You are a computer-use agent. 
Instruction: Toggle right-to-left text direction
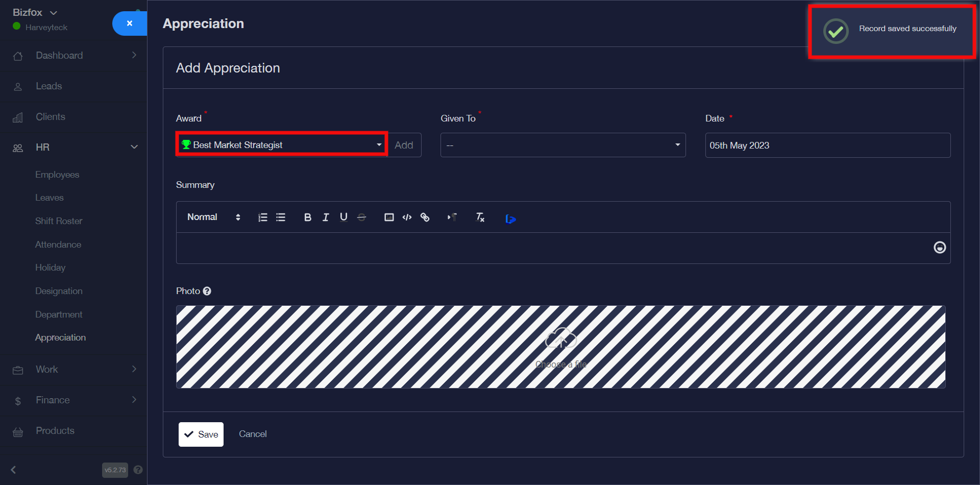(x=452, y=217)
